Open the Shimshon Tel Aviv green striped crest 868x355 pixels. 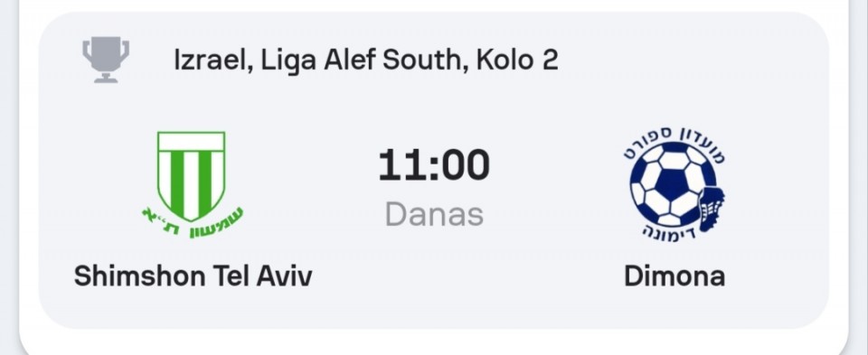click(x=192, y=184)
